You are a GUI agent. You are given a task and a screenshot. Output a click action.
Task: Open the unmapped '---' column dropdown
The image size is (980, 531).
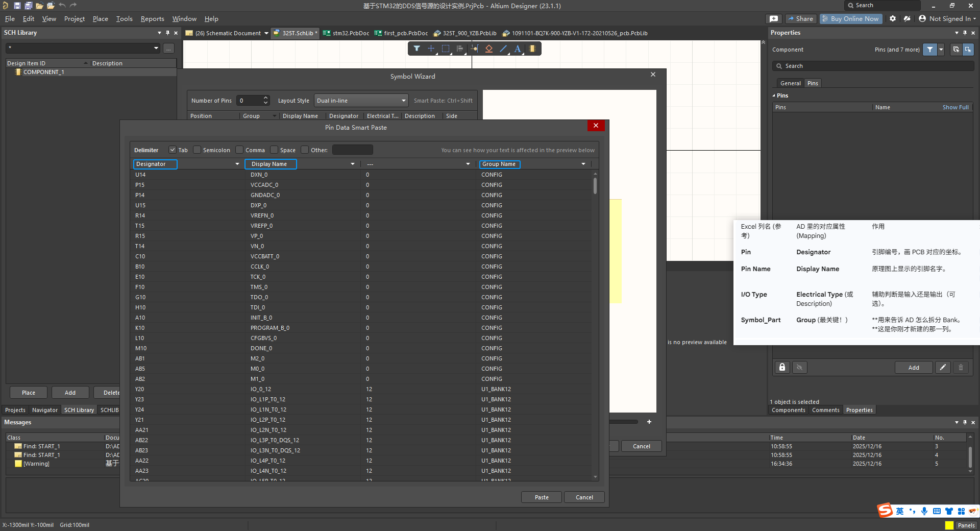coord(468,164)
